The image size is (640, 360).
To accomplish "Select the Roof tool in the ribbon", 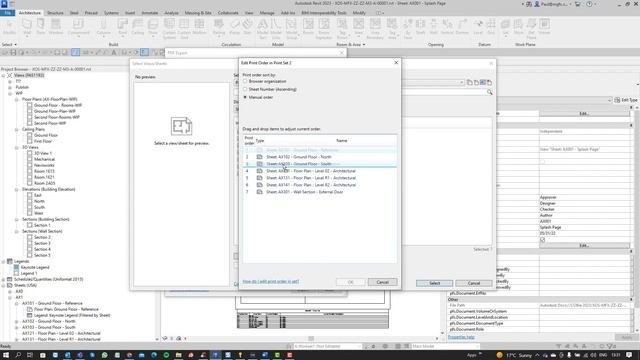I will click(122, 27).
